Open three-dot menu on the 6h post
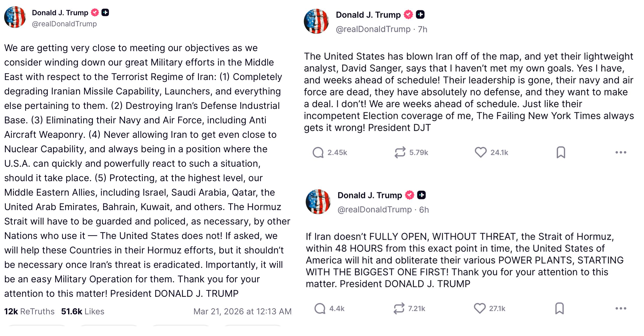644x336 pixels. 621,308
